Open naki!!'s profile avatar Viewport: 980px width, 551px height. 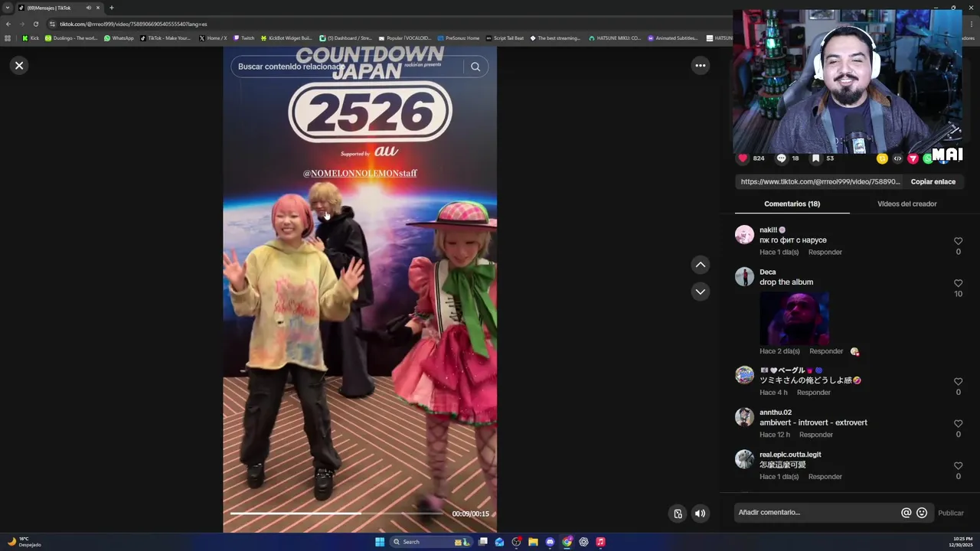coord(744,234)
